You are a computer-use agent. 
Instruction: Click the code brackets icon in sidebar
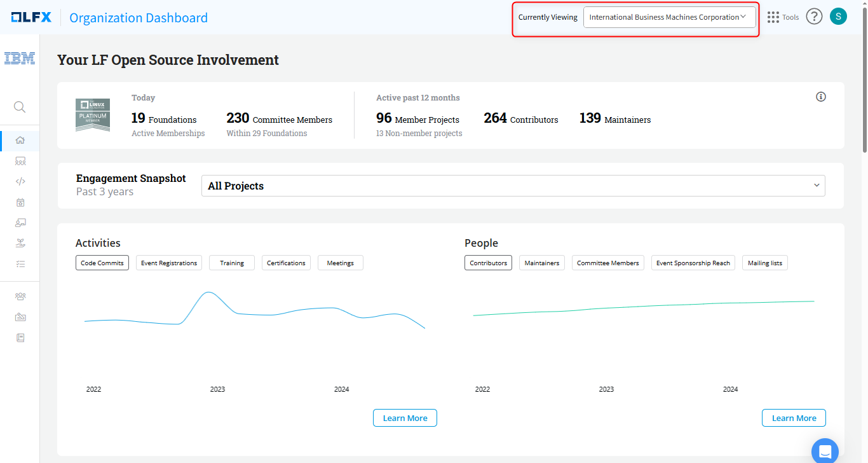click(20, 181)
